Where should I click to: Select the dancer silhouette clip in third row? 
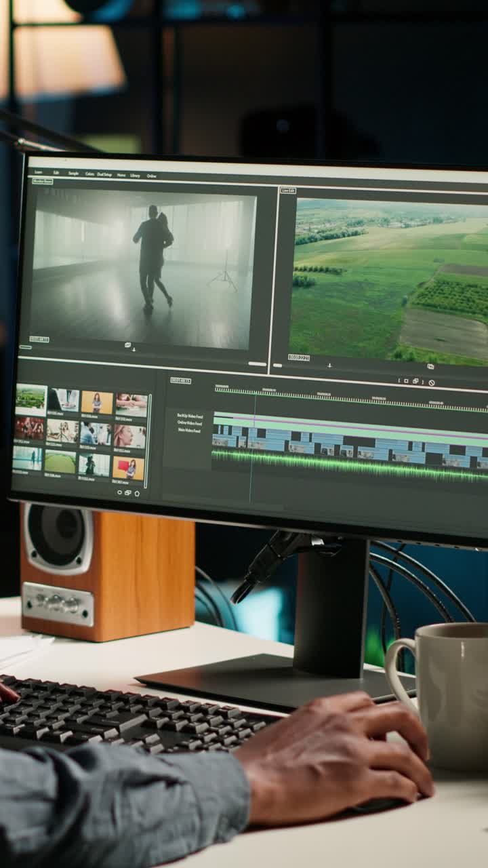tap(94, 465)
